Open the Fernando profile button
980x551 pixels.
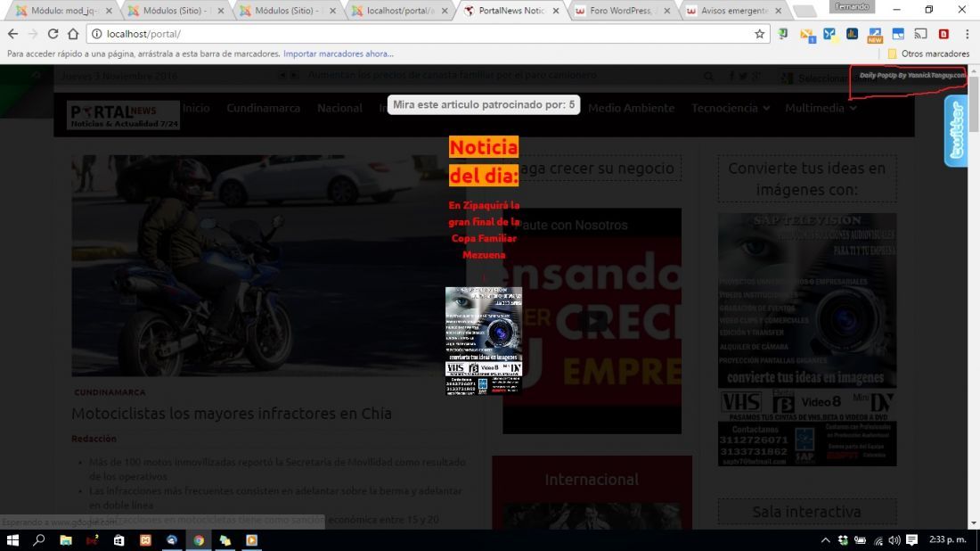852,7
